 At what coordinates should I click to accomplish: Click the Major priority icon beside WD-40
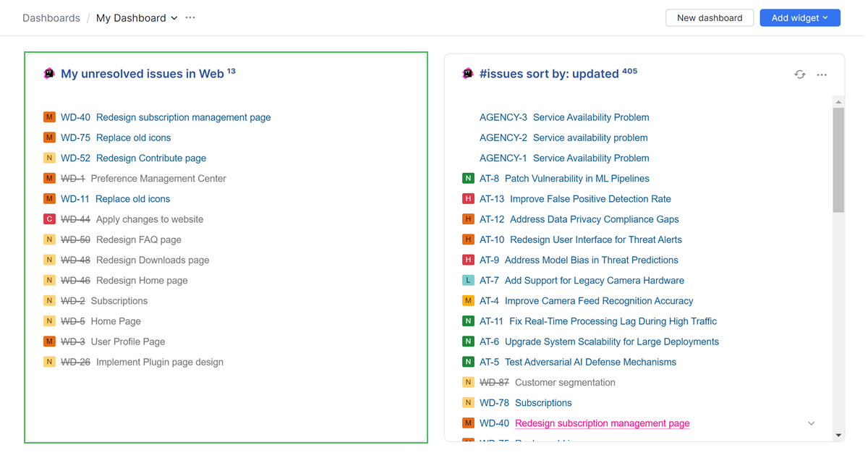point(48,116)
